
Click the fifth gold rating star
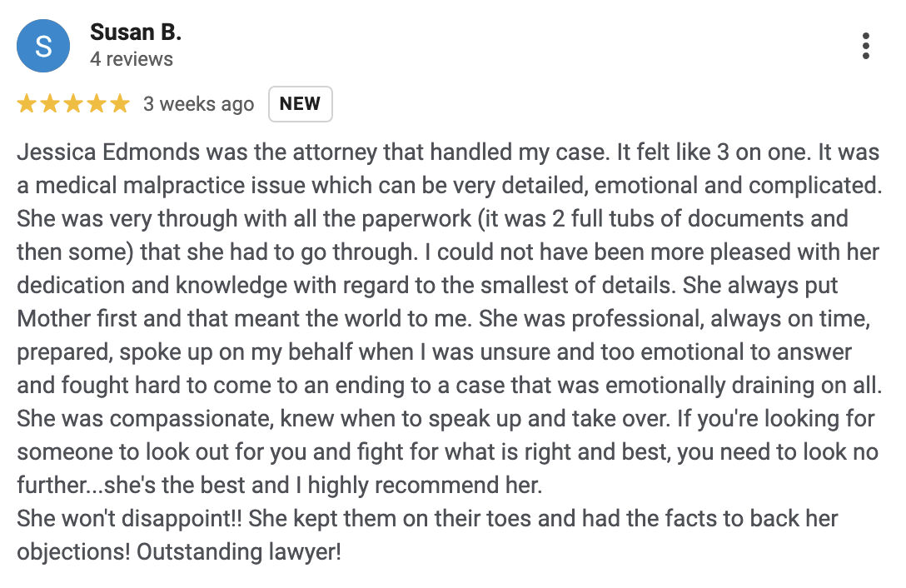[x=120, y=104]
